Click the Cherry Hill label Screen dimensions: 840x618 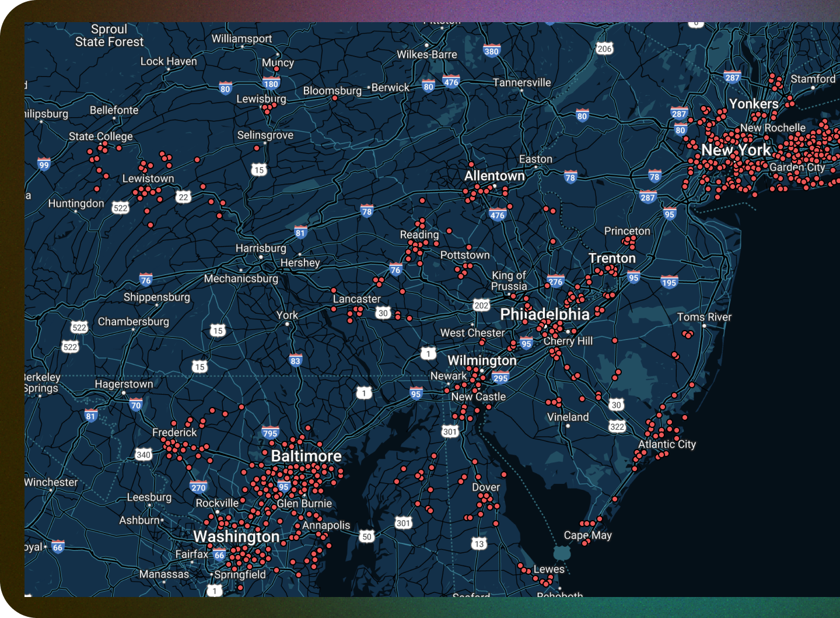point(568,340)
